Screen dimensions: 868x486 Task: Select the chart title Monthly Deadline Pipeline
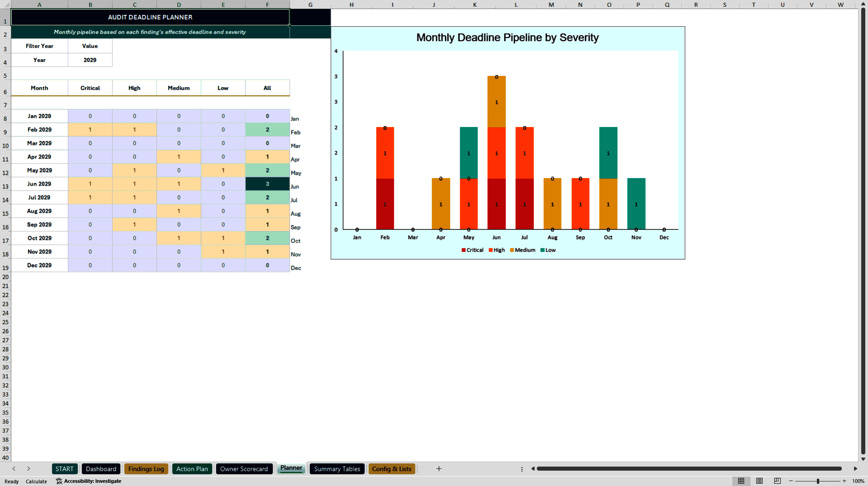coord(507,37)
